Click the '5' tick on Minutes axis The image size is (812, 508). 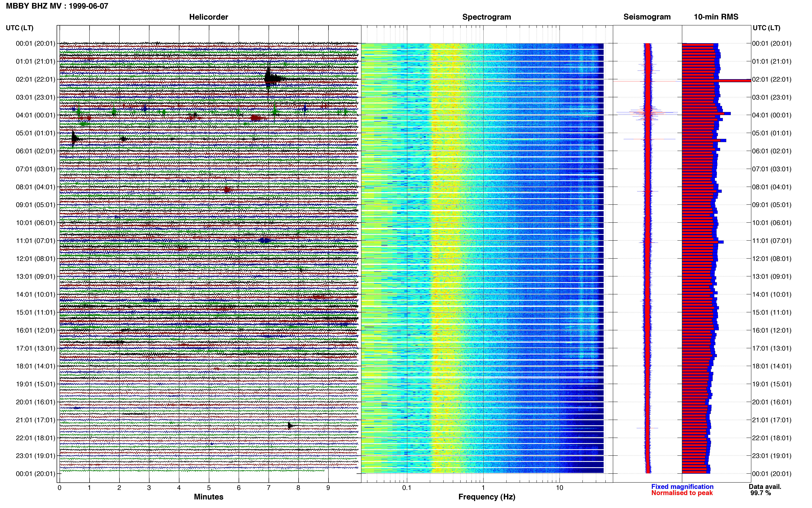(x=209, y=488)
